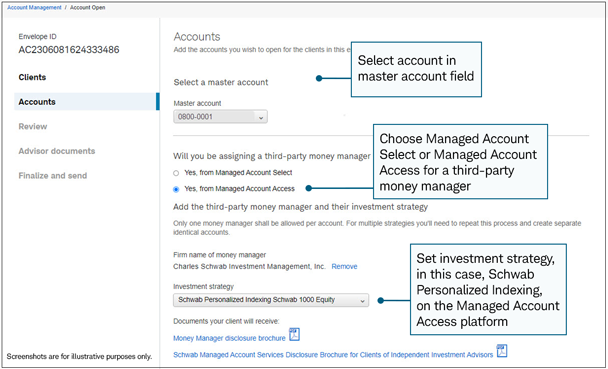Click the Envelope ID number AC2306081624333486
Image resolution: width=608 pixels, height=369 pixels.
[69, 50]
